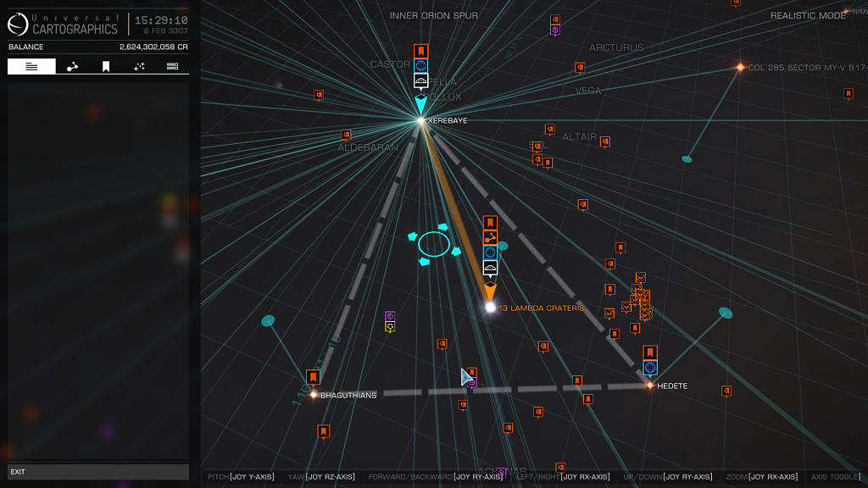This screenshot has width=868, height=488.
Task: Click purple marker left of 13 Lambda Crateris
Action: pos(390,317)
